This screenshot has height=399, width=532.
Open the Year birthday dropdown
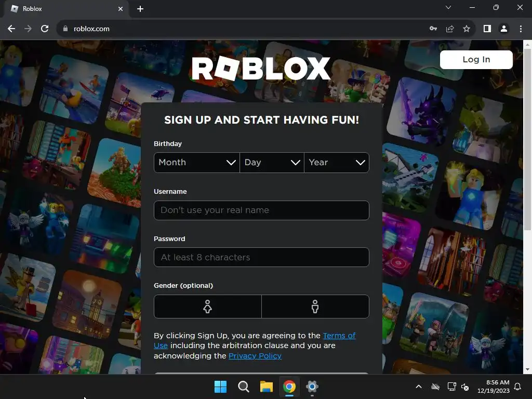[x=337, y=163]
